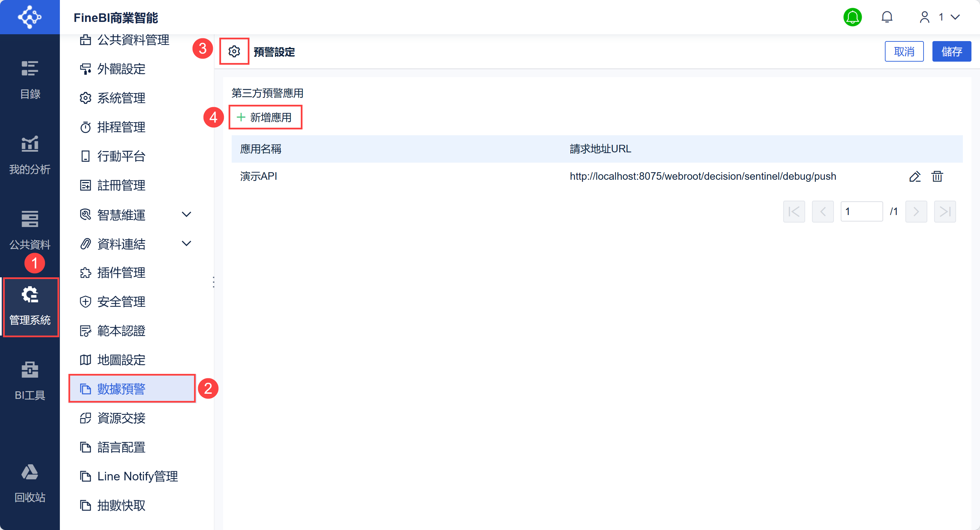This screenshot has width=980, height=530.
Task: Delete the 演示API application
Action: [x=937, y=176]
